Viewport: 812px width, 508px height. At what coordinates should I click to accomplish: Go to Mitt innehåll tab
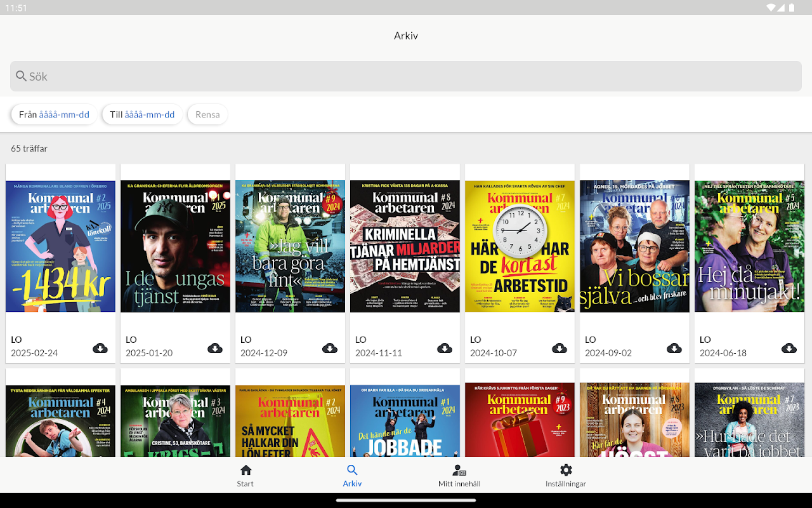(459, 475)
